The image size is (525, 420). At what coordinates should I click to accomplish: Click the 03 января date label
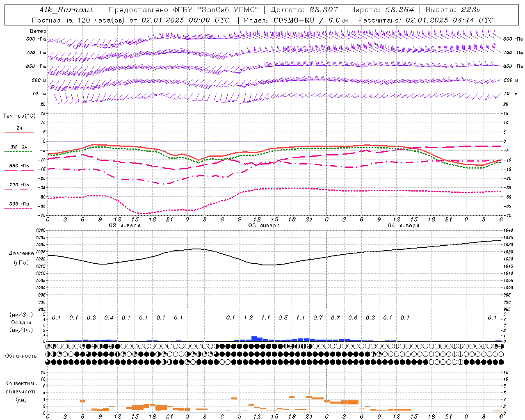(x=264, y=226)
